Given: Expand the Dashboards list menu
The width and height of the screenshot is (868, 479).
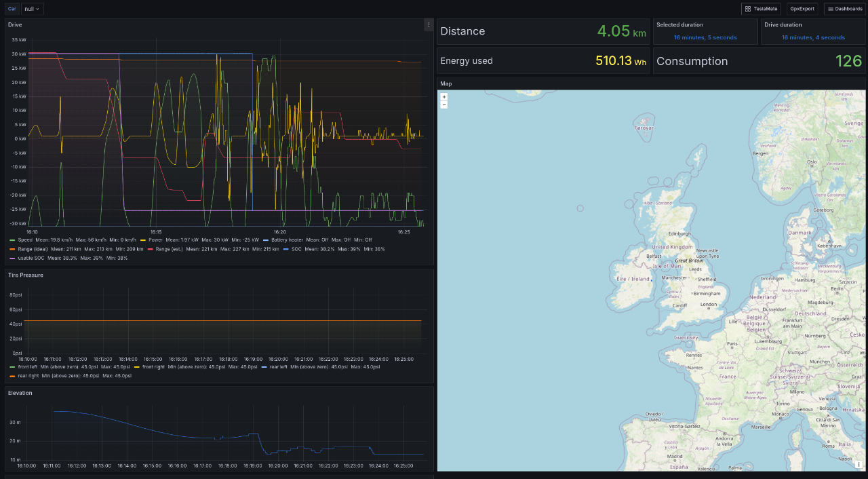Looking at the screenshot, I should tap(844, 9).
